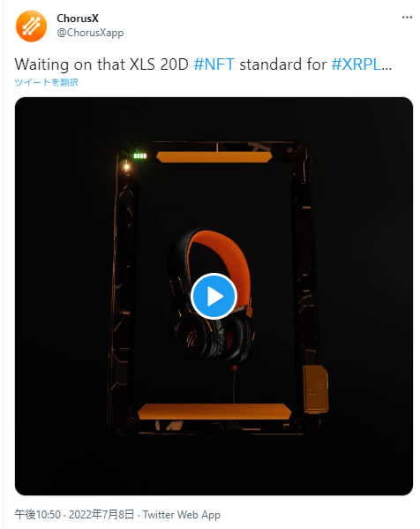Open the Twitter Web App source link
Screen dimensions: 420x529
(182, 515)
